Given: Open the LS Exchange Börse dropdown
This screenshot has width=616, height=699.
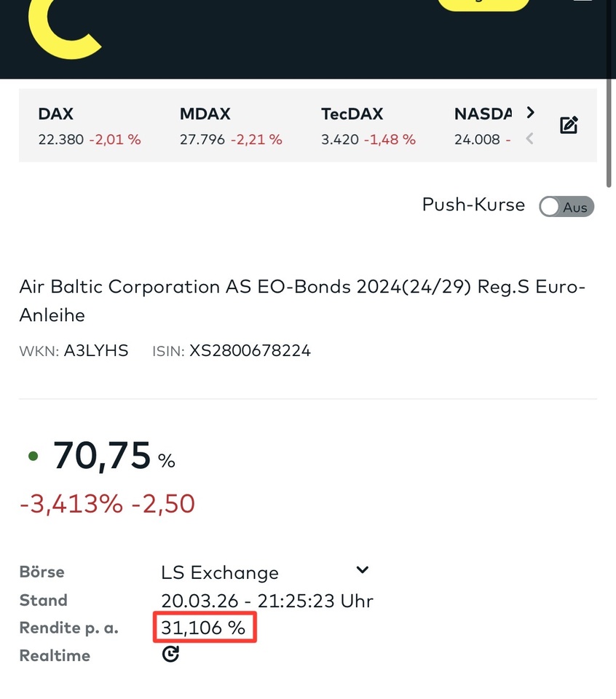Looking at the screenshot, I should (362, 570).
